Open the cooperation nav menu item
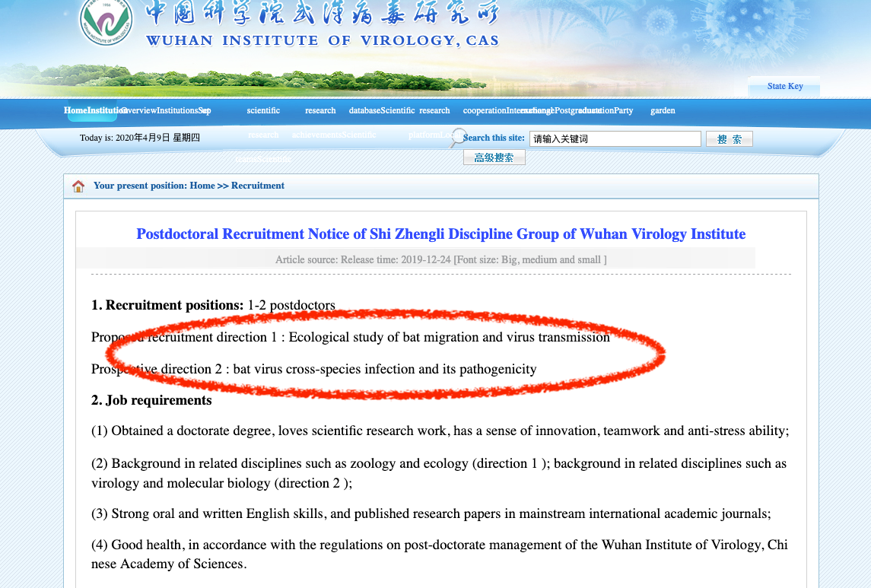Image resolution: width=871 pixels, height=588 pixels. click(x=484, y=111)
